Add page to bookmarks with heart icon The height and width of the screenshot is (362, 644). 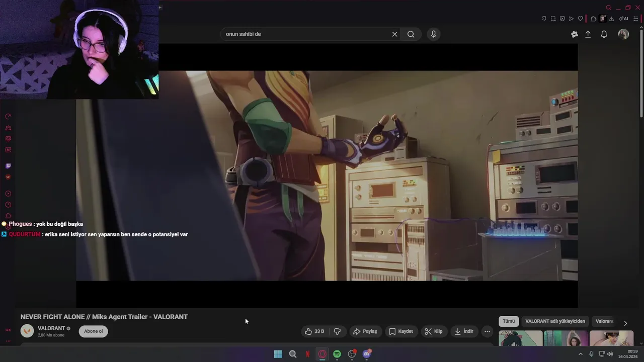(580, 19)
